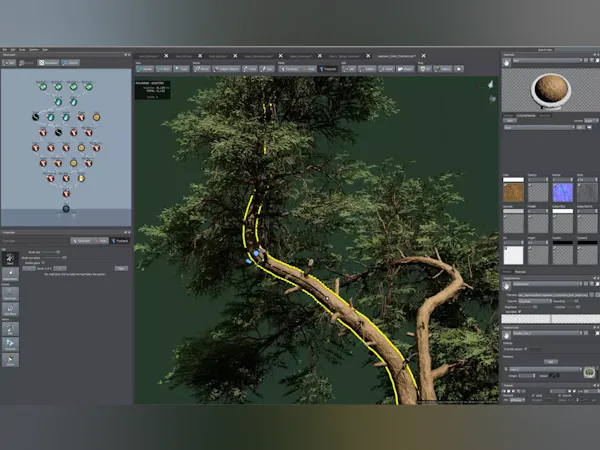
Task: Open the wide dropdown below the material Edit button
Action: click(x=539, y=127)
